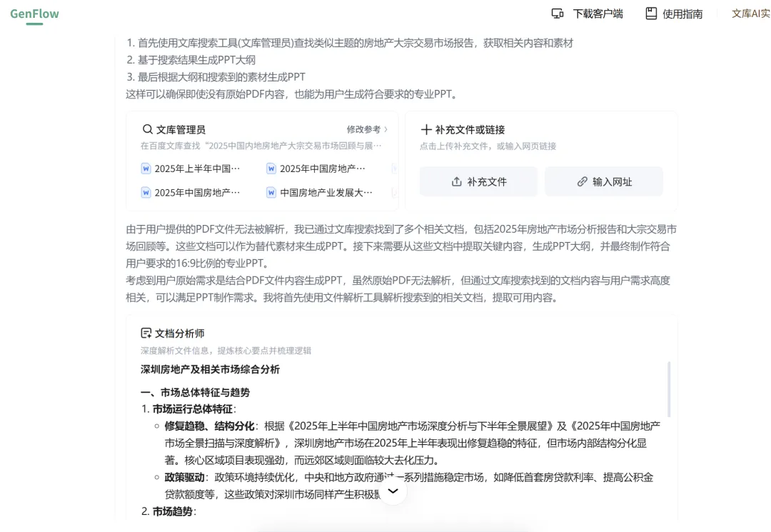
Task: Open document 中国房地产业发展大…
Action: [x=326, y=192]
